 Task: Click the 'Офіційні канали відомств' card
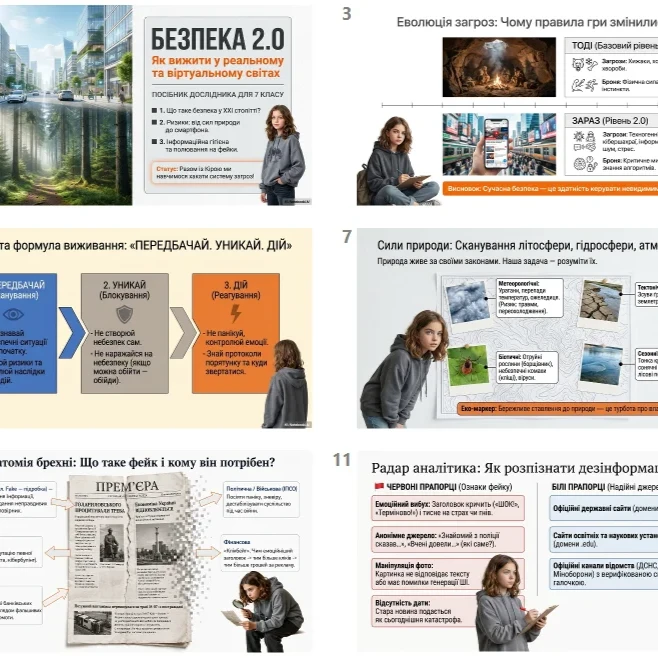coord(603,574)
